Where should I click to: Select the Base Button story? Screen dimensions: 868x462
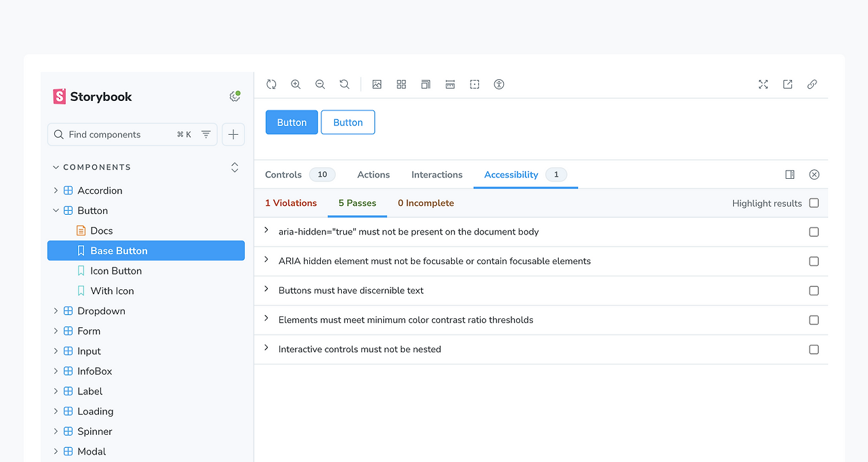pos(146,251)
